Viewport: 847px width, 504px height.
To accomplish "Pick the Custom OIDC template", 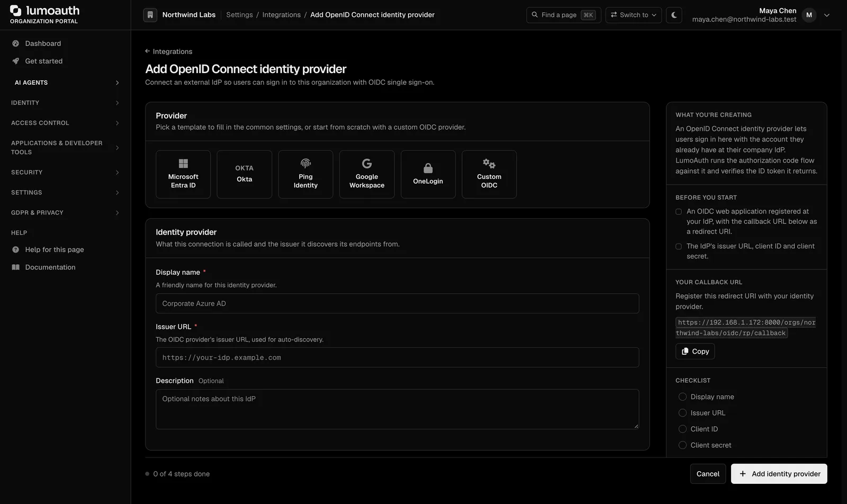I will 489,174.
